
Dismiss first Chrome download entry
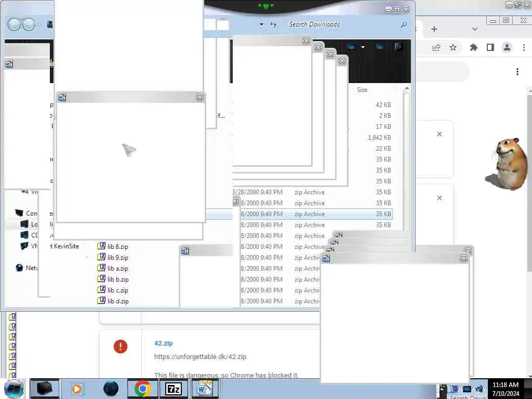pyautogui.click(x=440, y=134)
